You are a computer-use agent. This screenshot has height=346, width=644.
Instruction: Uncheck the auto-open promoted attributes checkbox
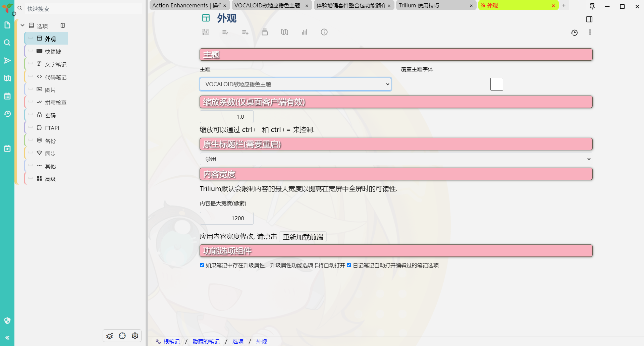(202, 265)
